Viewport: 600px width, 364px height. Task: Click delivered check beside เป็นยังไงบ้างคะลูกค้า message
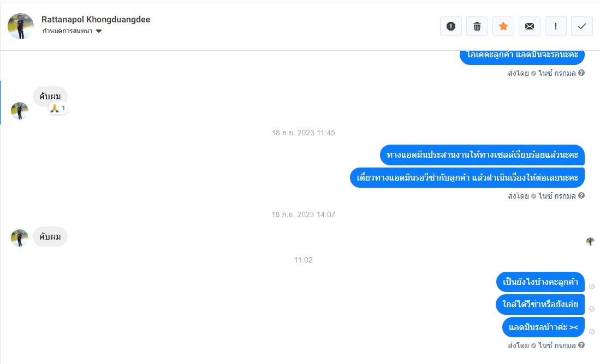592,287
